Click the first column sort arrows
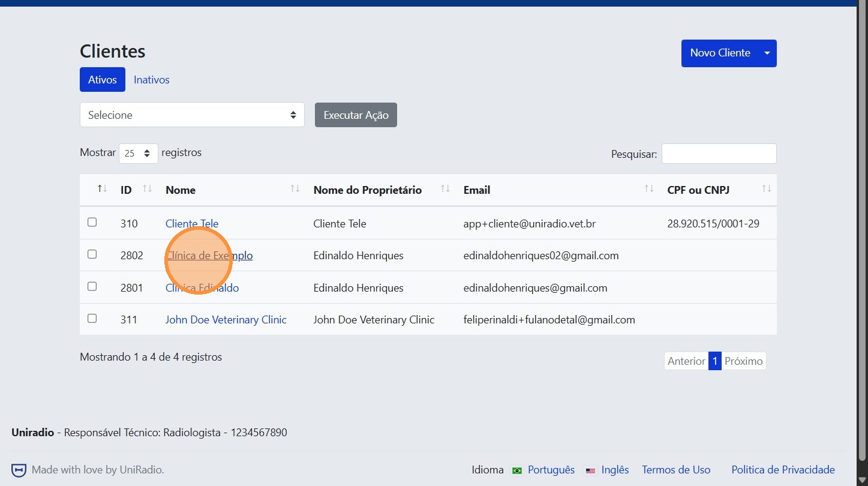Image resolution: width=868 pixels, height=486 pixels. [x=102, y=190]
